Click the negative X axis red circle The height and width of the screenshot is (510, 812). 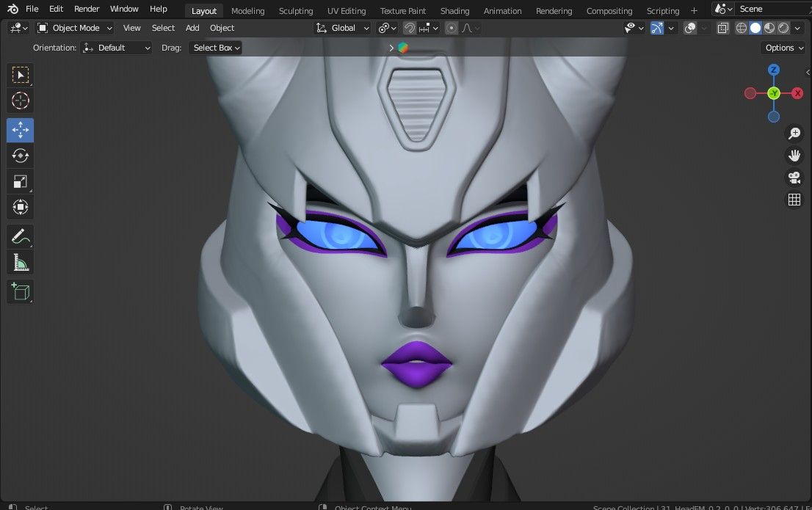750,93
